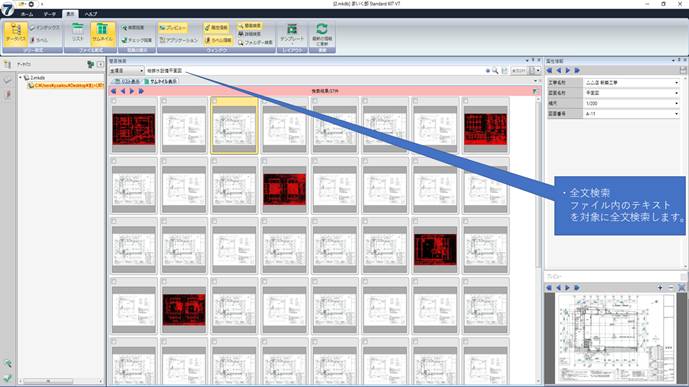Open the テンプレート layout button
Image resolution: width=689 pixels, height=387 pixels.
292,33
